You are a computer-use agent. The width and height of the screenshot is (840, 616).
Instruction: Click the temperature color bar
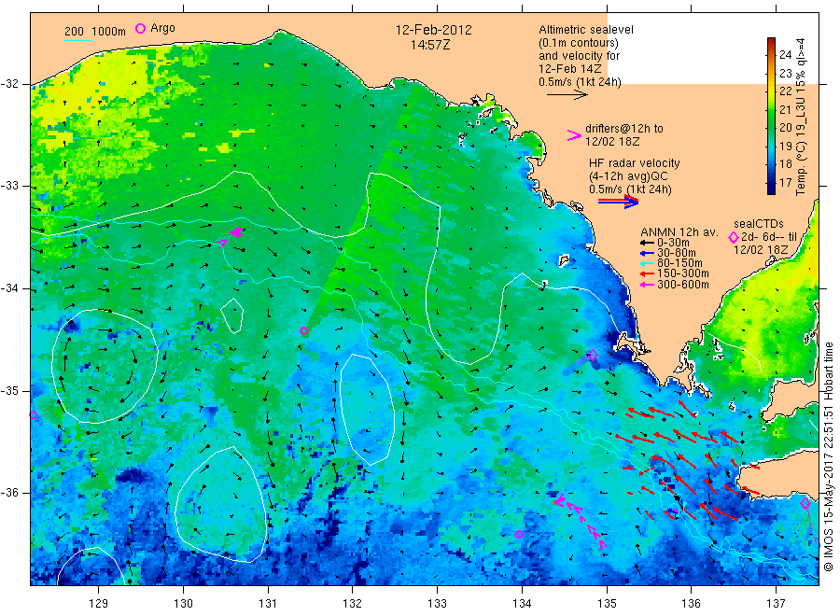772,116
